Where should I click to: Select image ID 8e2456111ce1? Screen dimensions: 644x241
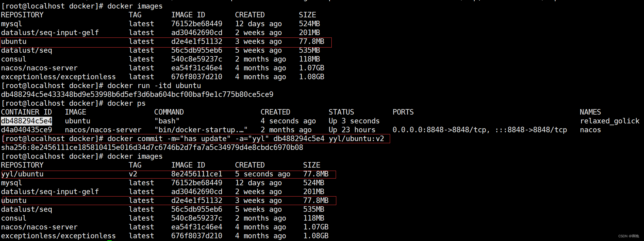click(x=197, y=174)
